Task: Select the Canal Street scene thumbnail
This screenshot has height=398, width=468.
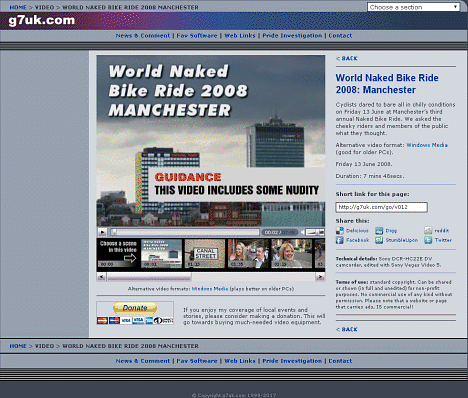Action: [205, 254]
